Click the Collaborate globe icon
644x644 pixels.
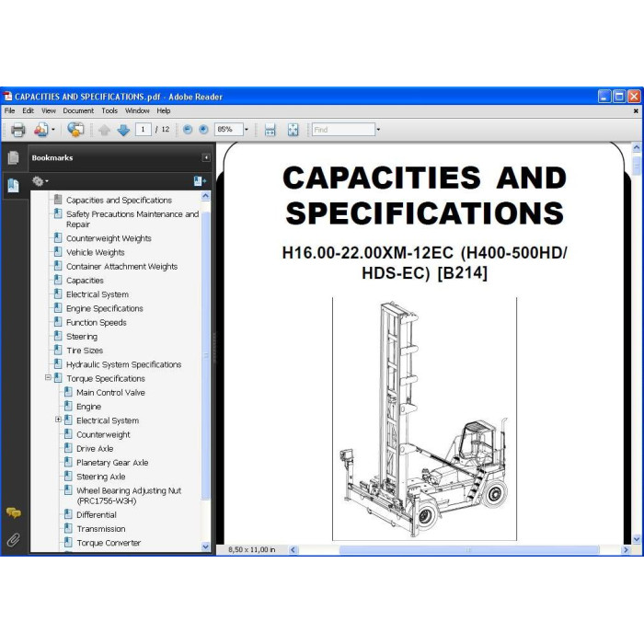coord(75,130)
